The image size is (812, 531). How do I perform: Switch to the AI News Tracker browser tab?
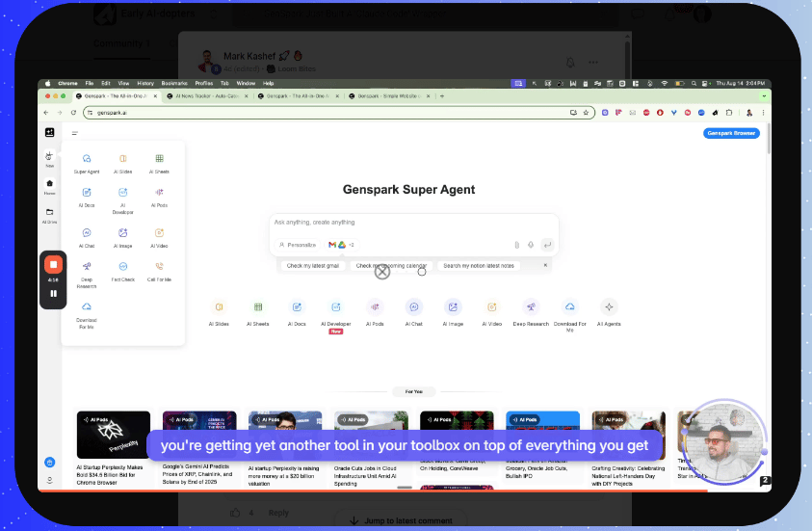coord(207,95)
